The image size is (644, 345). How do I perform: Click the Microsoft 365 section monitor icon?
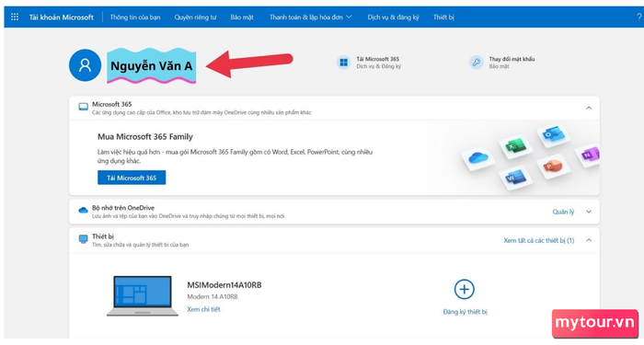click(84, 108)
